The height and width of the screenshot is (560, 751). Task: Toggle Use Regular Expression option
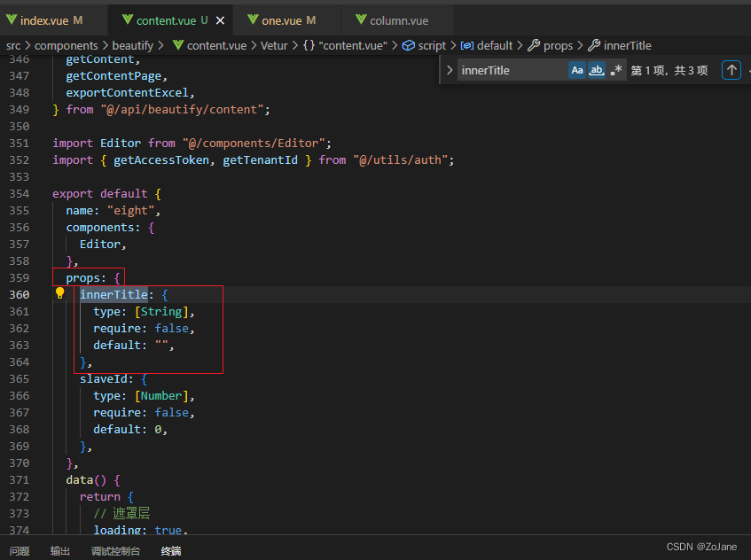coord(616,70)
